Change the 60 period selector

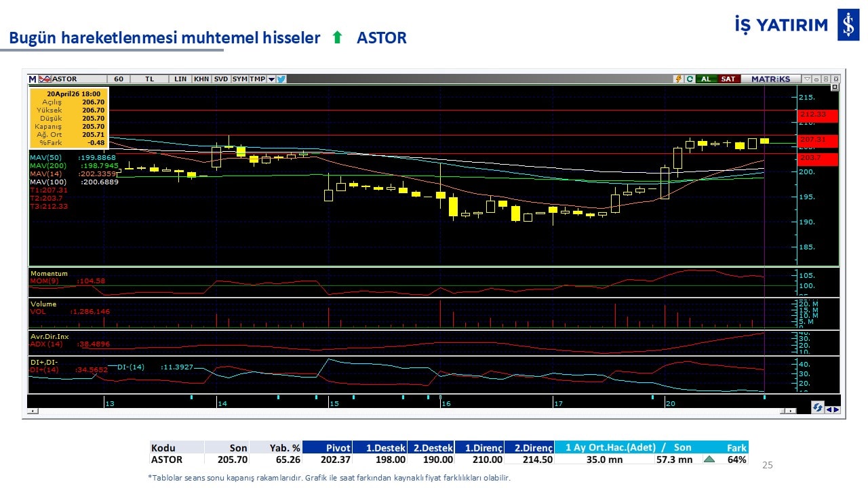click(x=119, y=79)
